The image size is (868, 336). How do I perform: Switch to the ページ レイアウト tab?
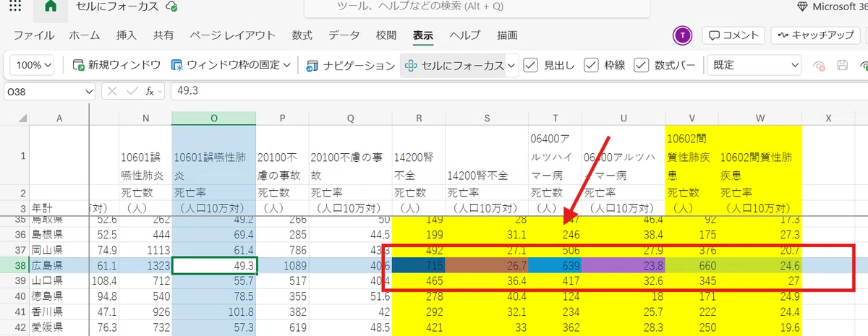[233, 35]
